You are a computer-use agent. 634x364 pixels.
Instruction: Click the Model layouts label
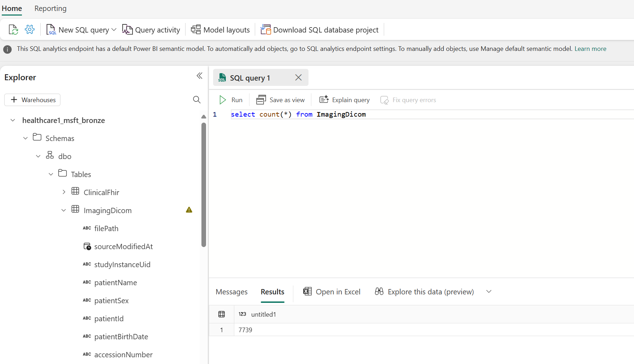coord(227,30)
